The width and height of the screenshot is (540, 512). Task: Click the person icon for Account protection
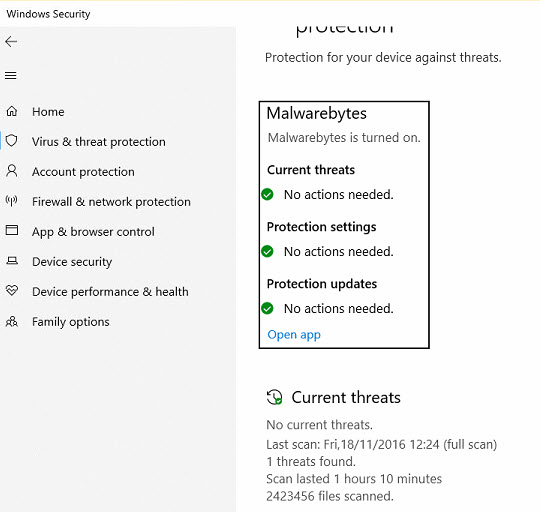(12, 171)
